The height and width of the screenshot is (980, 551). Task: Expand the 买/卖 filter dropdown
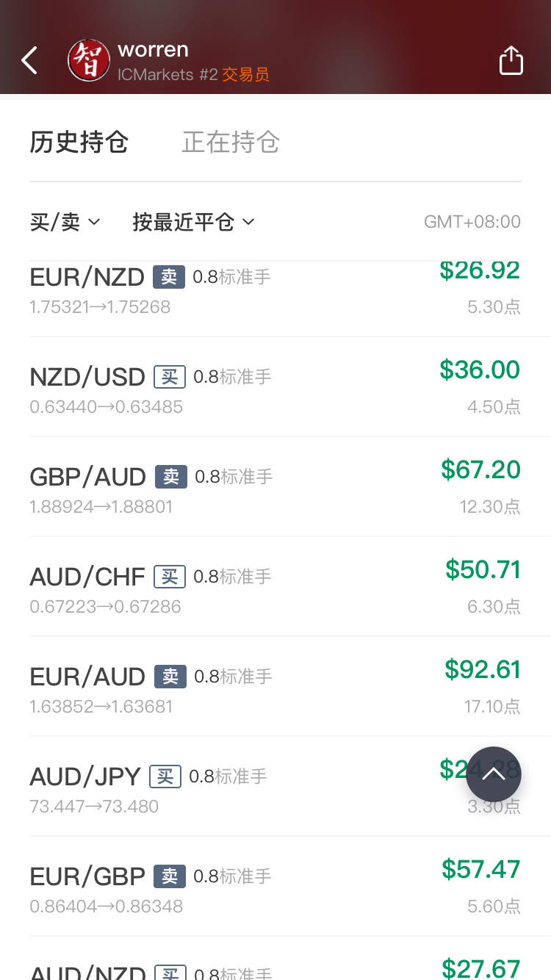click(65, 221)
